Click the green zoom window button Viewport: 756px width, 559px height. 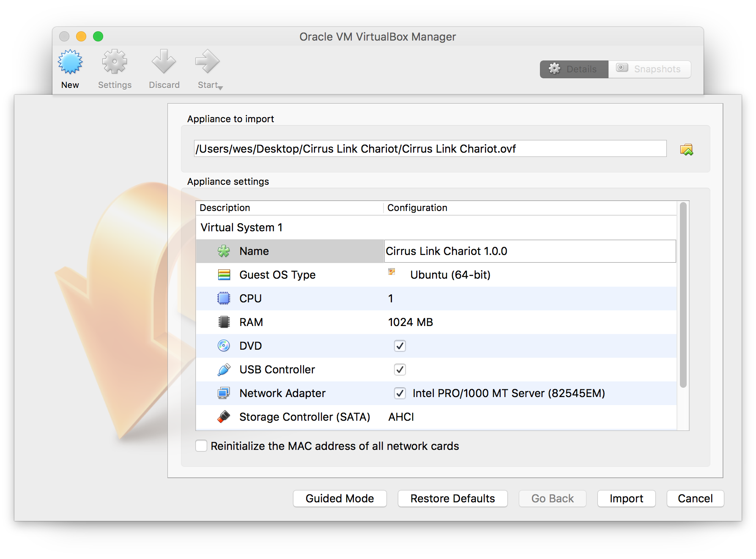coord(98,36)
